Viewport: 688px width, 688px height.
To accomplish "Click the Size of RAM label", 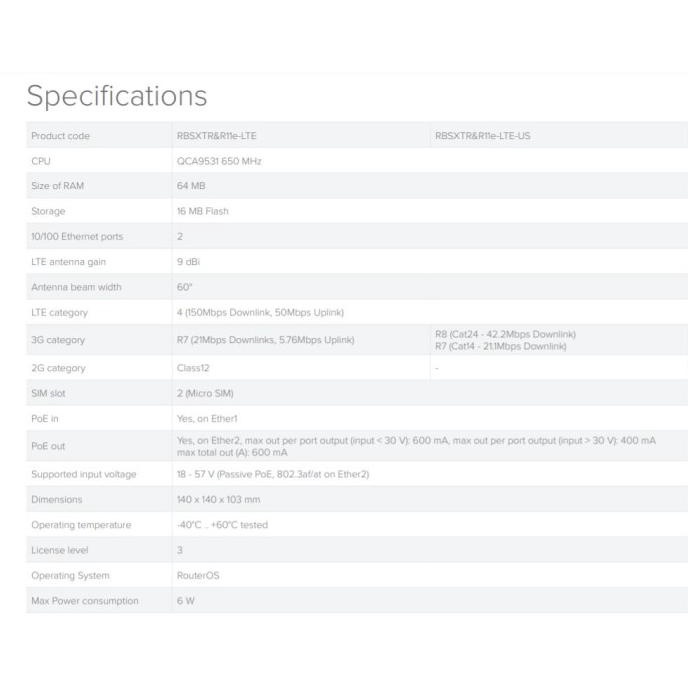I will coord(58,186).
